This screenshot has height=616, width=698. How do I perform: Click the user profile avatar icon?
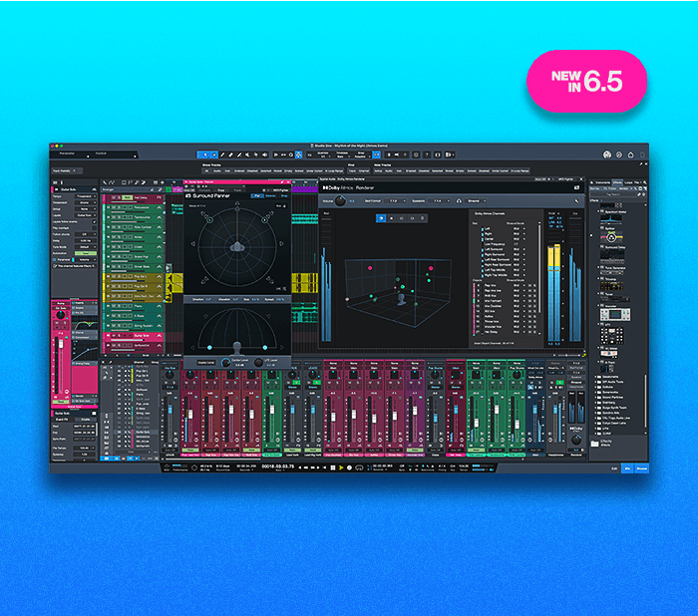tap(606, 154)
